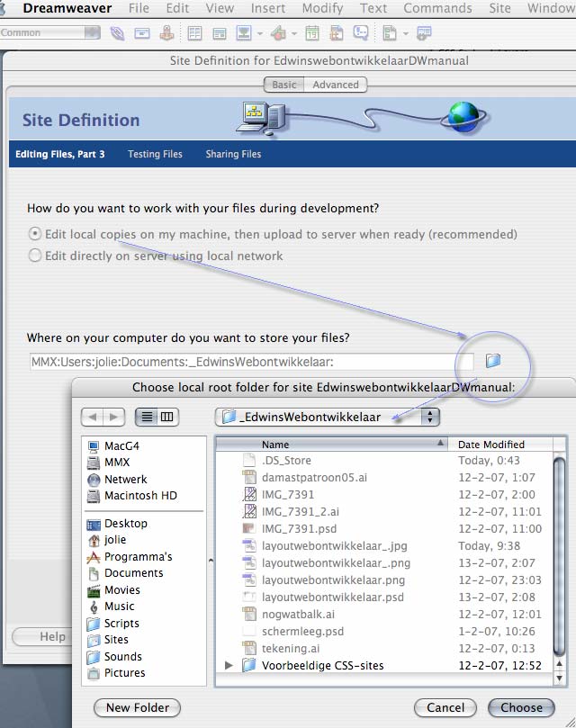This screenshot has width=576, height=728.
Task: Open Documents from the sidebar
Action: pyautogui.click(x=125, y=573)
